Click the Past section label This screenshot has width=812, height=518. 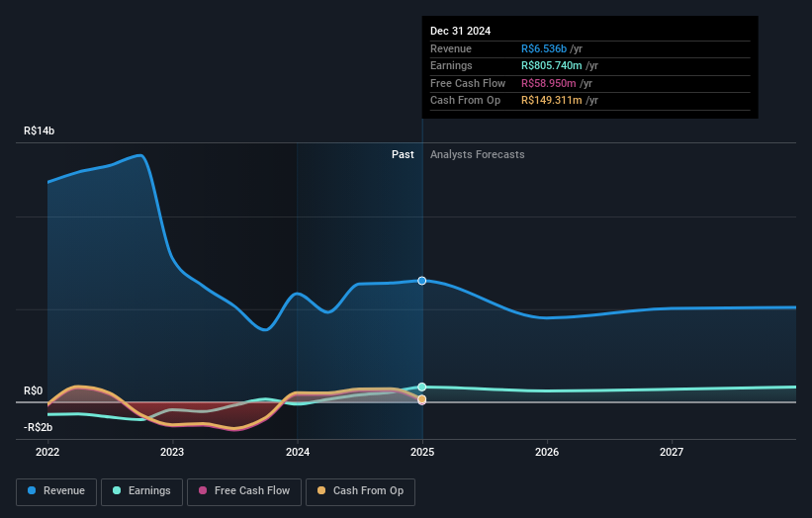(403, 154)
